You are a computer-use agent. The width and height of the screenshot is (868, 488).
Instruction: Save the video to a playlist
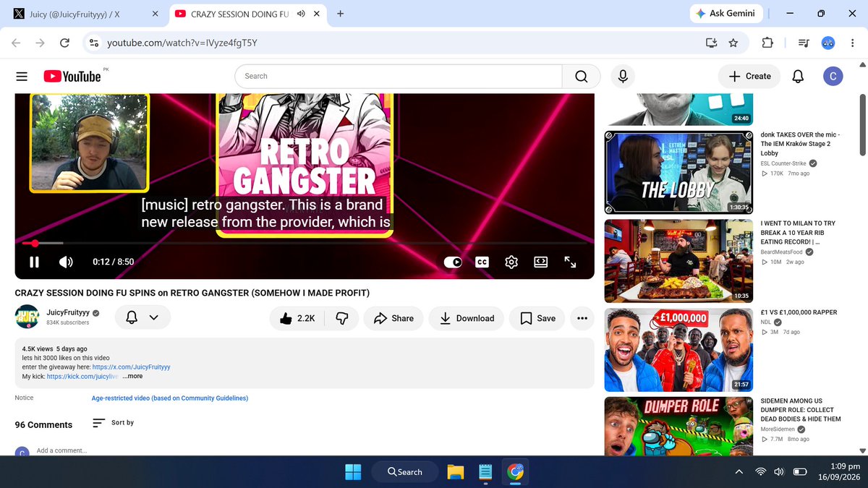click(537, 318)
